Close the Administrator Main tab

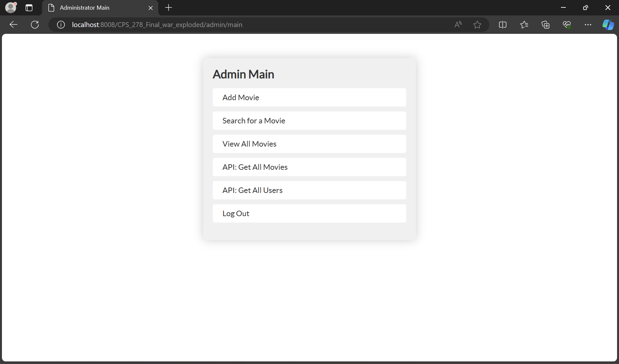point(151,8)
